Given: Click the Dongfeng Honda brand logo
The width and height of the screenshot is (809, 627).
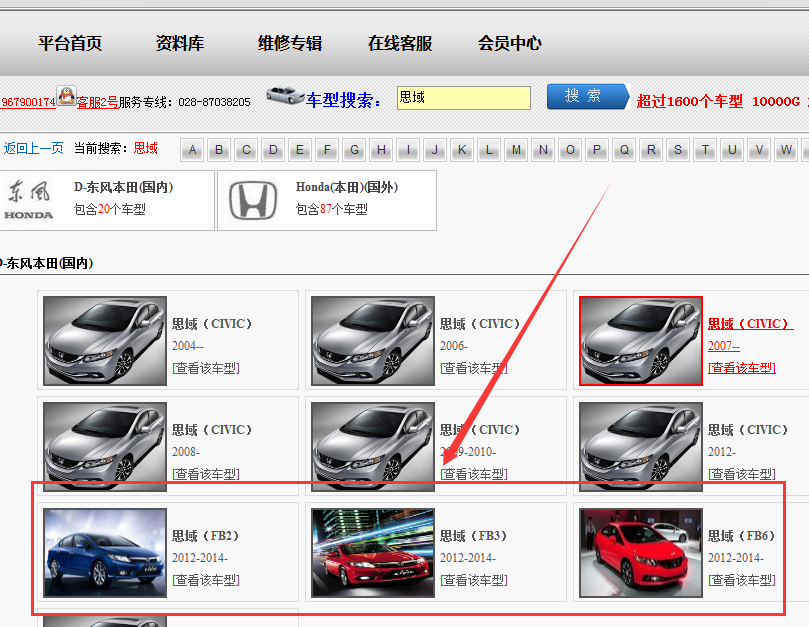Looking at the screenshot, I should click(x=29, y=200).
